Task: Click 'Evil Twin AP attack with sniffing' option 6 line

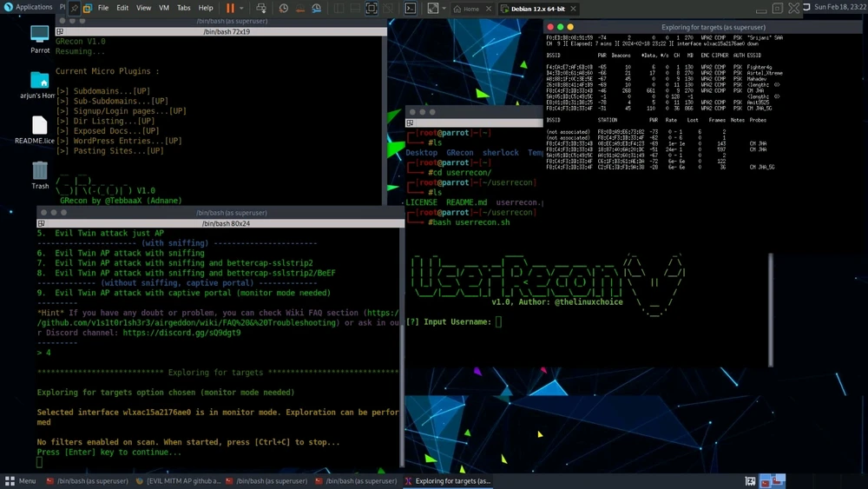Action: coord(121,253)
